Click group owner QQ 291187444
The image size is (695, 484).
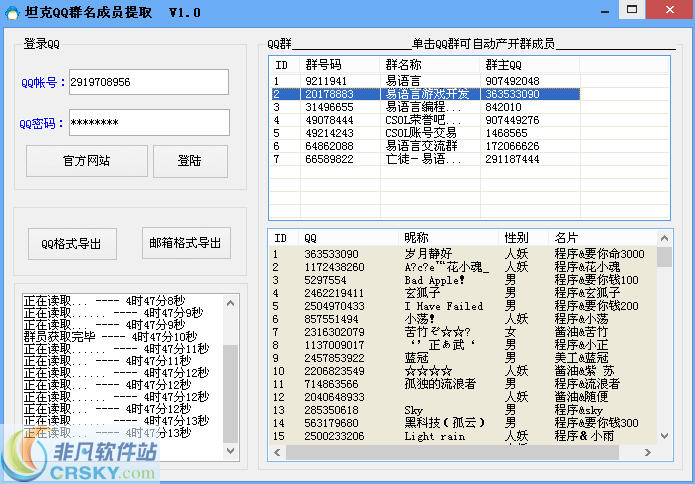tap(512, 159)
